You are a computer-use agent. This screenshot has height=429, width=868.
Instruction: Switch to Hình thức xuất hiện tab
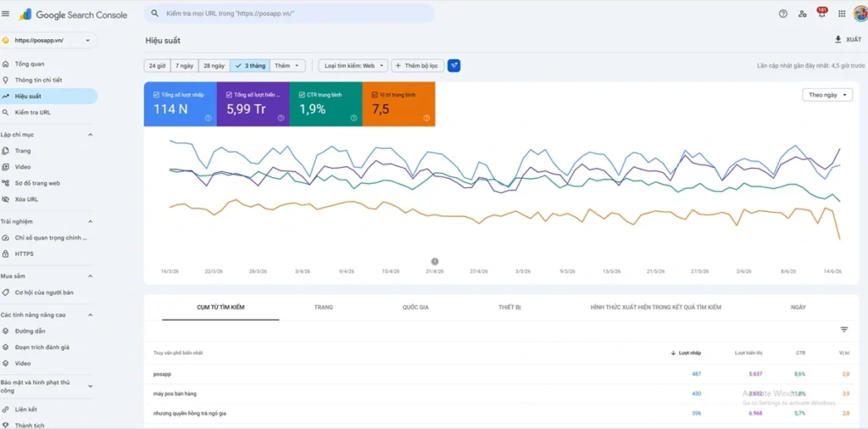click(x=655, y=307)
